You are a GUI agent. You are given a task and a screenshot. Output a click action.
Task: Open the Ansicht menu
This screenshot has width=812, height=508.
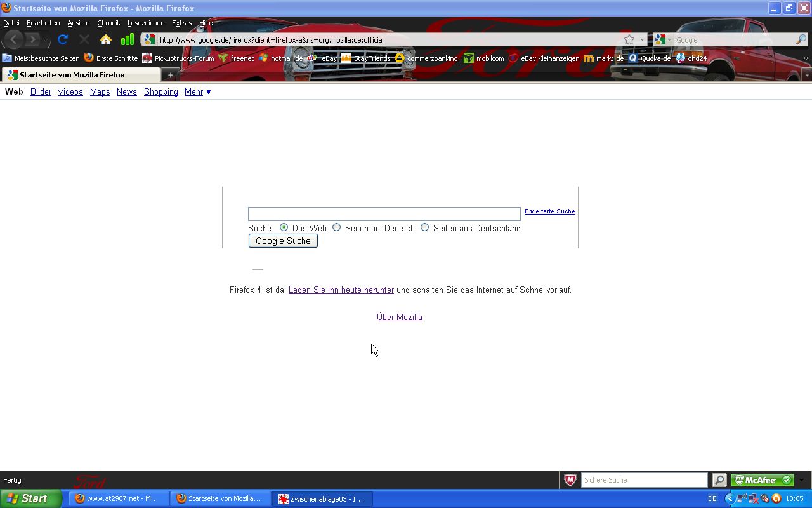point(79,23)
